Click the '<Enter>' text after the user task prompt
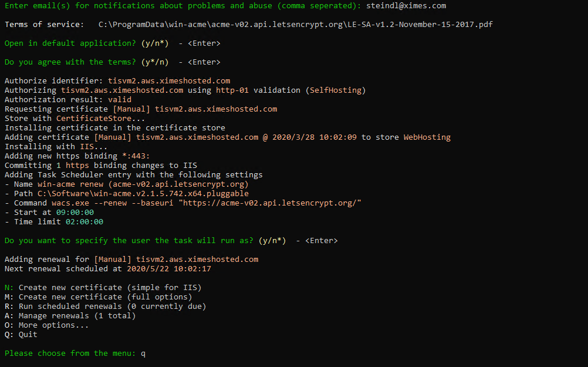Screen dimensions: 588x367 322,240
